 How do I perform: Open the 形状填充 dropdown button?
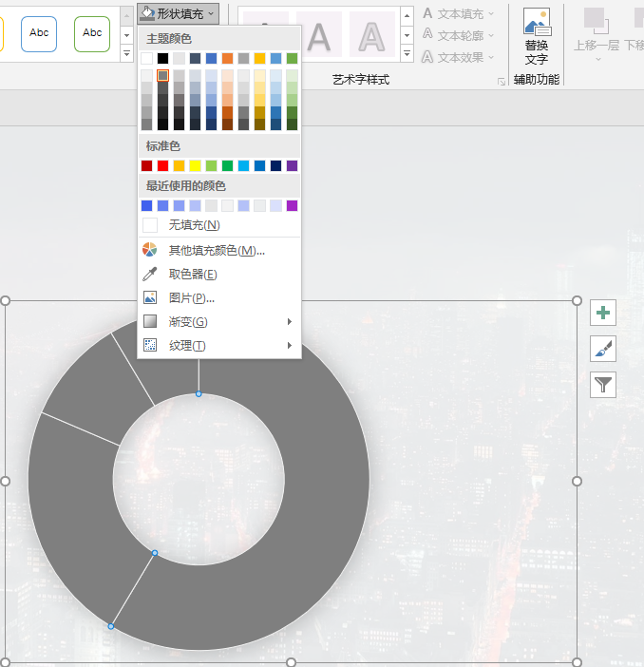[x=178, y=14]
